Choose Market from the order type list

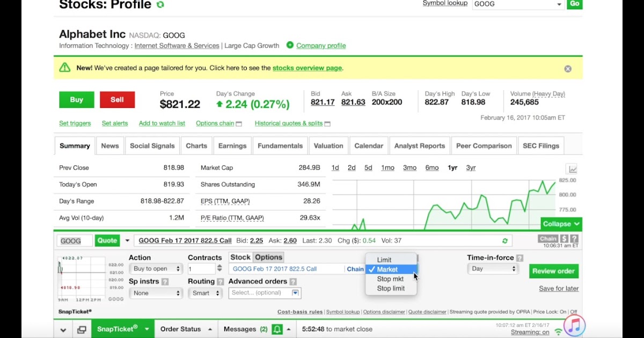click(x=391, y=269)
